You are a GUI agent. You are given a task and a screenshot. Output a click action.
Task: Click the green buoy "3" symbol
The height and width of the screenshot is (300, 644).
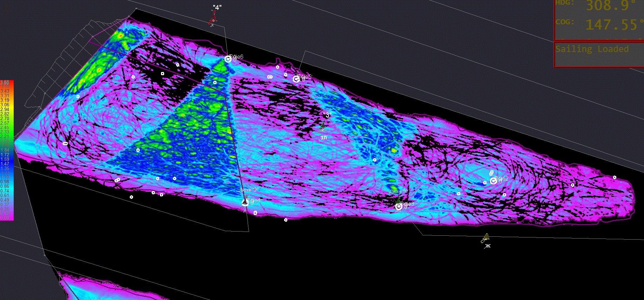(x=322, y=127)
